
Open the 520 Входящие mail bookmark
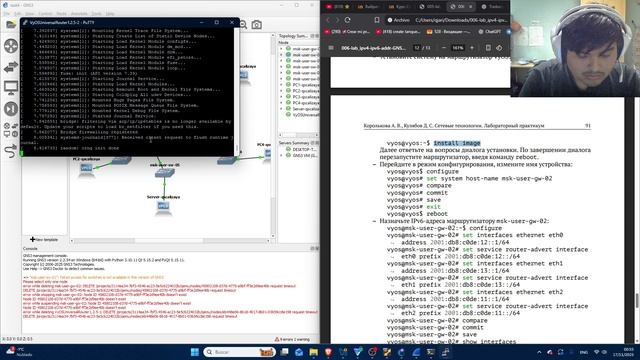(x=449, y=31)
